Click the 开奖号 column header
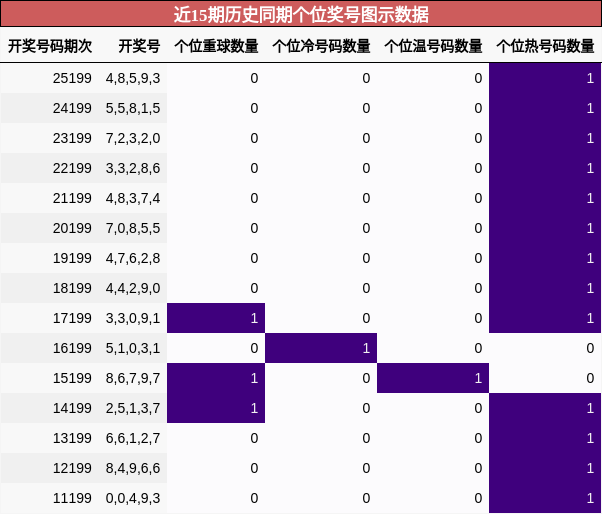602x514 pixels. [139, 46]
